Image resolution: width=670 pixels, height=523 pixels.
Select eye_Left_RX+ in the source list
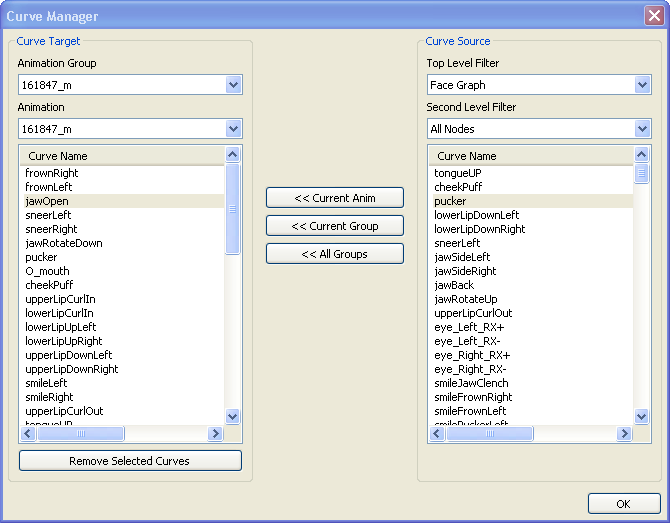(469, 327)
